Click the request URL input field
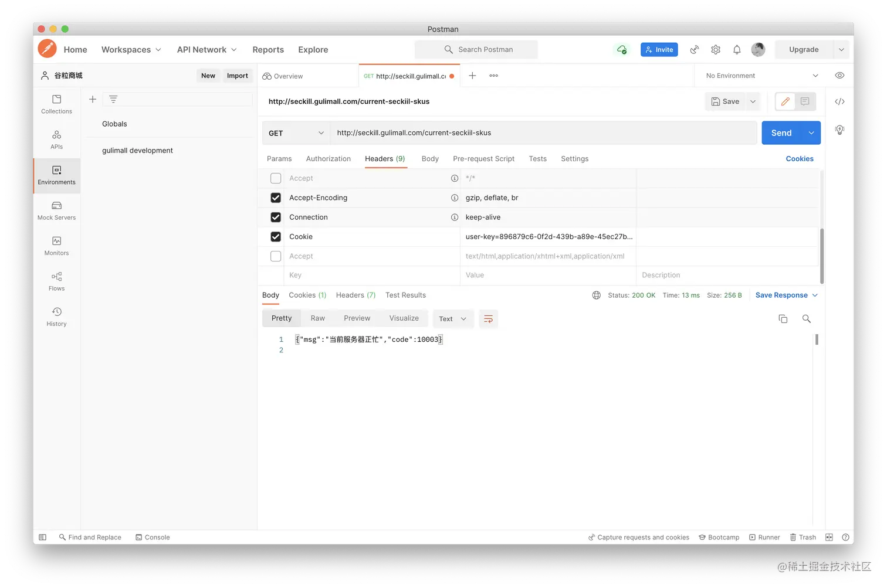This screenshot has height=588, width=887. [x=544, y=133]
